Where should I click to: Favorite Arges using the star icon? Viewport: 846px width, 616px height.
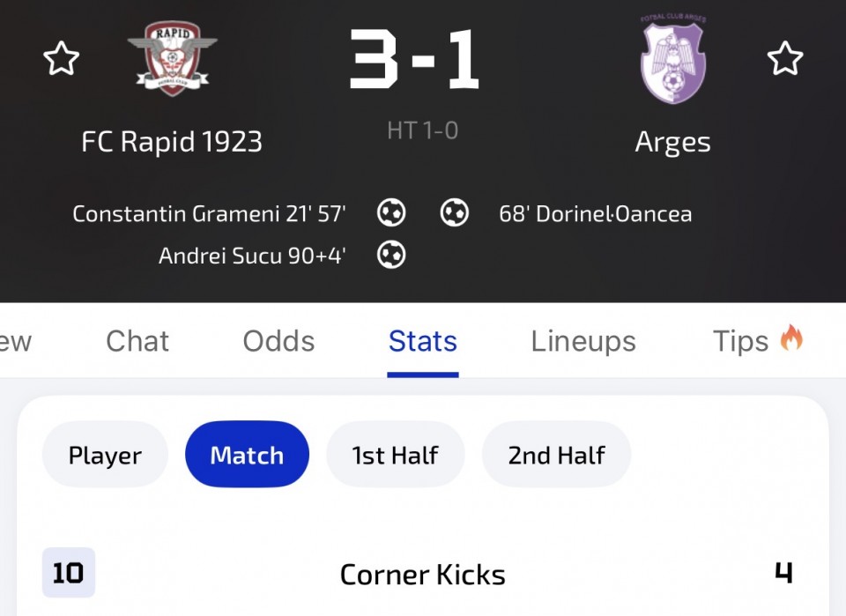pyautogui.click(x=785, y=58)
